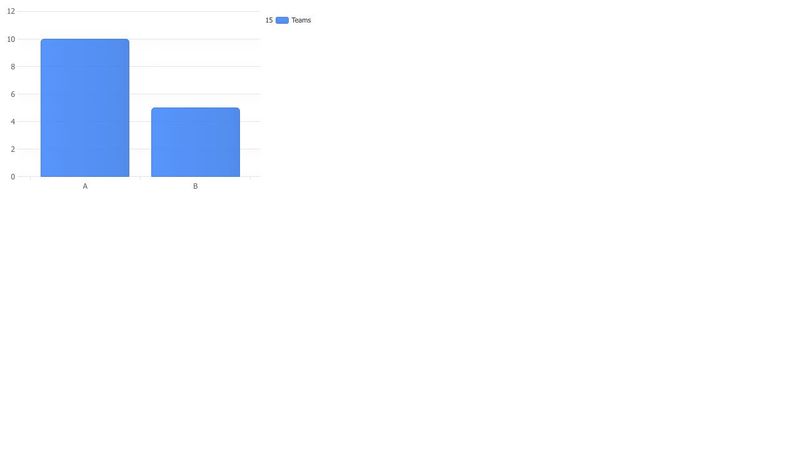Screen dimensions: 800x450
Task: Click the x-axis tick between A and B
Action: point(140,178)
